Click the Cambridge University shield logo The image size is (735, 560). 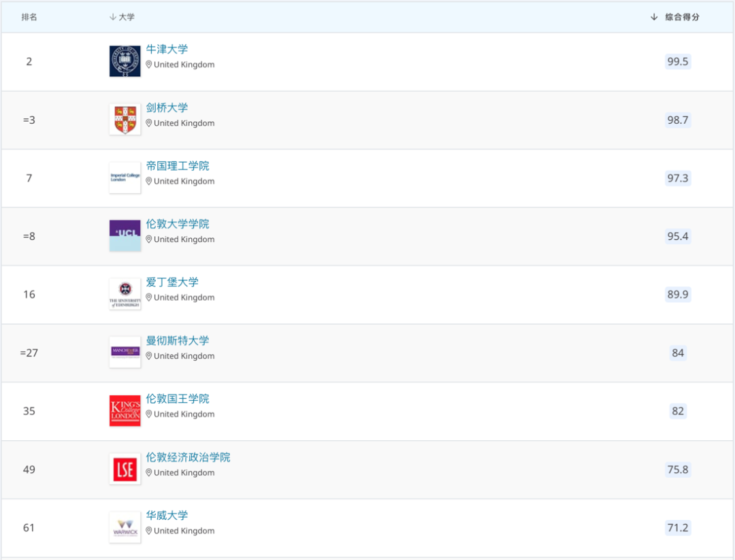click(x=125, y=120)
